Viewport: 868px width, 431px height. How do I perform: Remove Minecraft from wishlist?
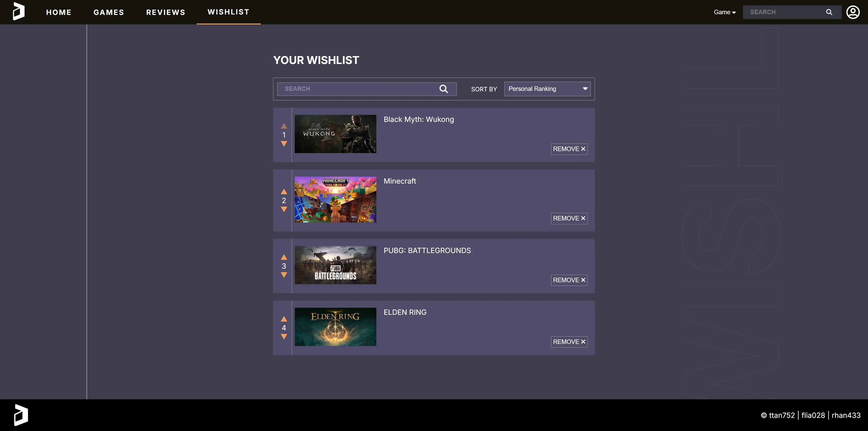[x=569, y=218]
